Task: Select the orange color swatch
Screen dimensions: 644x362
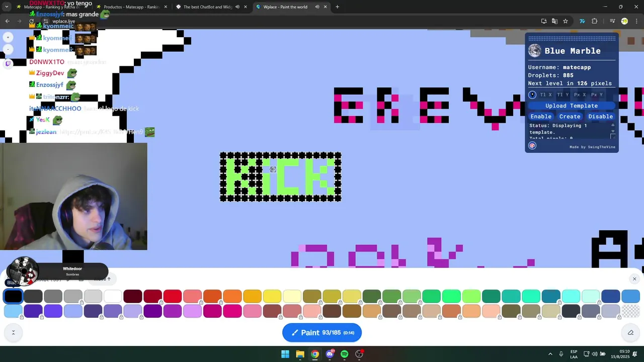Action: pyautogui.click(x=232, y=296)
